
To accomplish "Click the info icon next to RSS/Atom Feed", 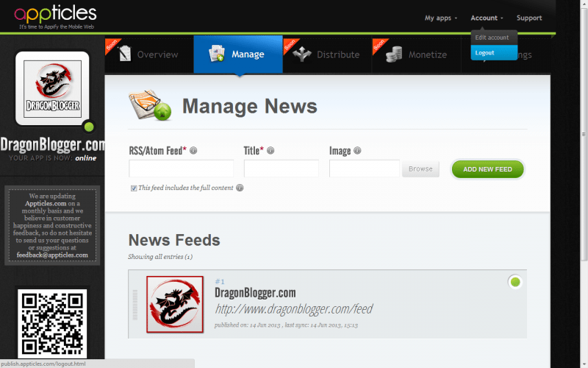I will [x=193, y=151].
